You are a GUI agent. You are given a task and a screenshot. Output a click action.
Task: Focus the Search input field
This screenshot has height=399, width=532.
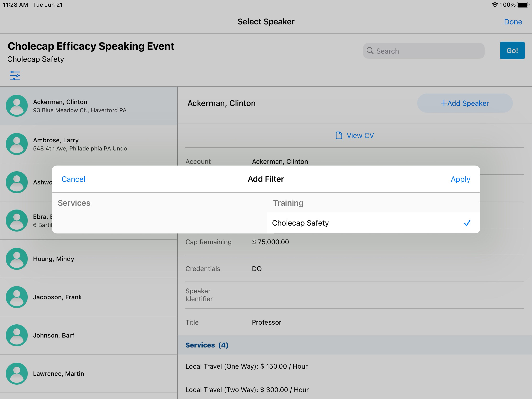(428, 51)
